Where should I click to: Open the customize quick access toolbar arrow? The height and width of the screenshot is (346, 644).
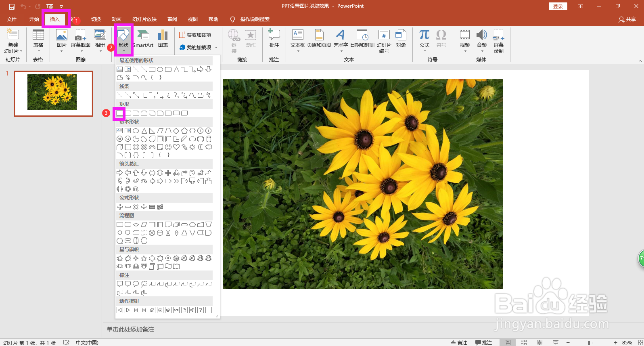click(61, 6)
